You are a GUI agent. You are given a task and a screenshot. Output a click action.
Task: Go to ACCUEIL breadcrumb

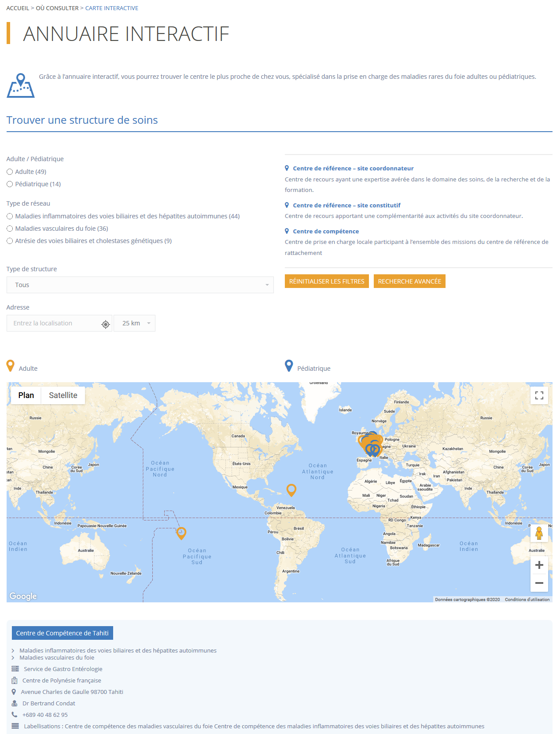[x=18, y=8]
